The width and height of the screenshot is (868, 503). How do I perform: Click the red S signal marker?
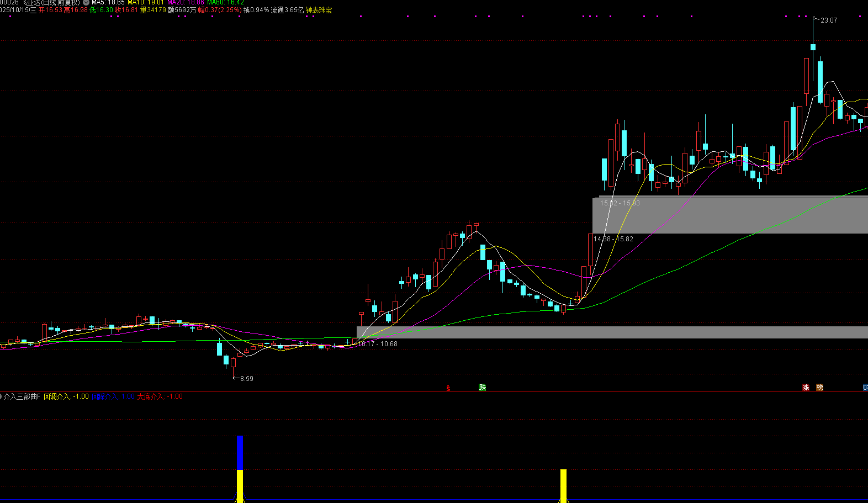tap(448, 388)
